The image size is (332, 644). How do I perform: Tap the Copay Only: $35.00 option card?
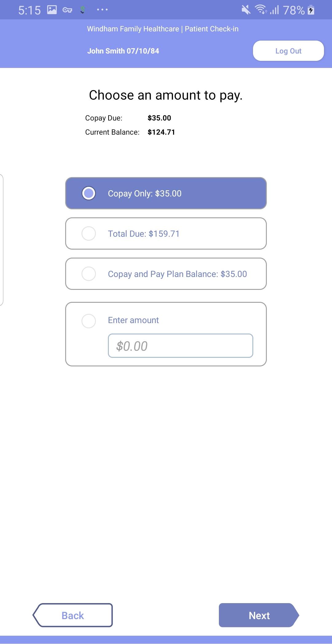pos(166,193)
